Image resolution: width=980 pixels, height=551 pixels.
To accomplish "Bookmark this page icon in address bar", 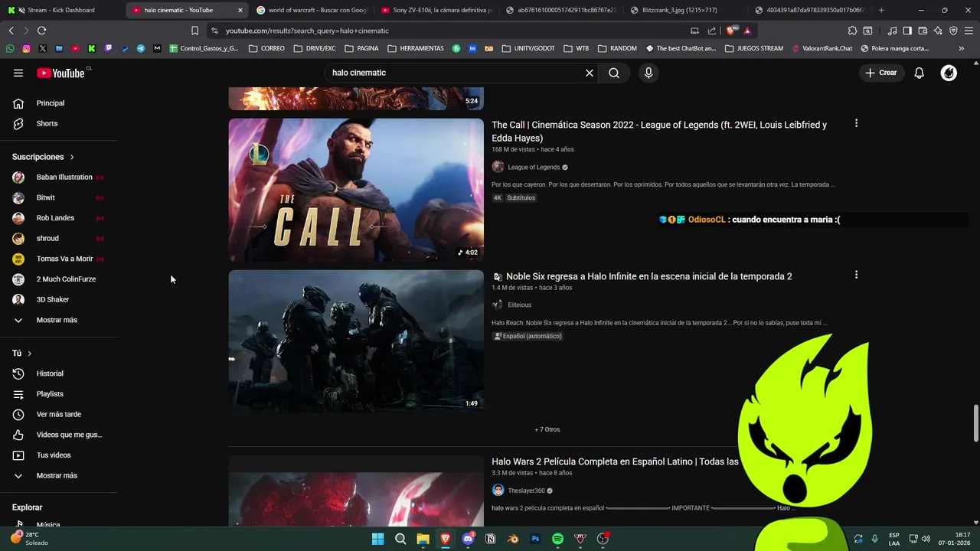I will 194,31.
